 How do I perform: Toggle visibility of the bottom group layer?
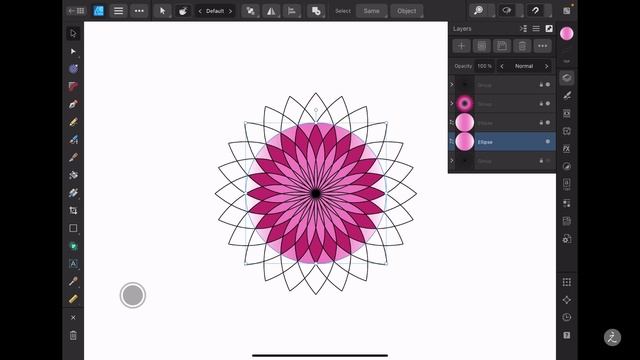coord(548,161)
